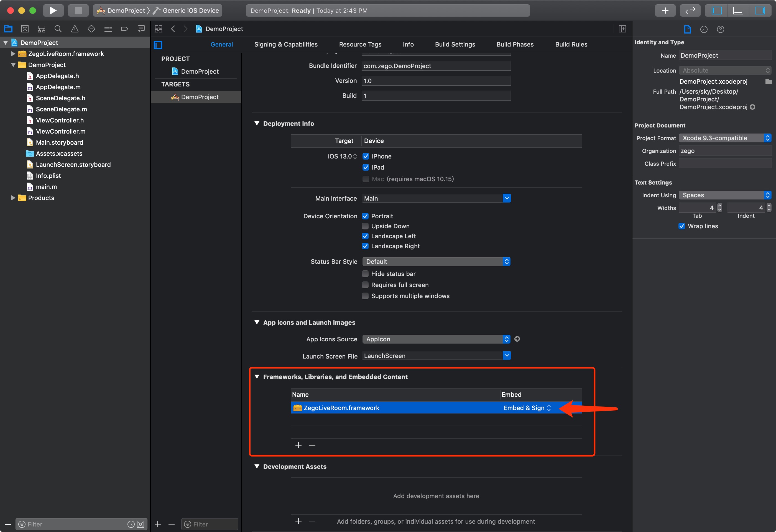Add a new target with plus

[x=158, y=524]
